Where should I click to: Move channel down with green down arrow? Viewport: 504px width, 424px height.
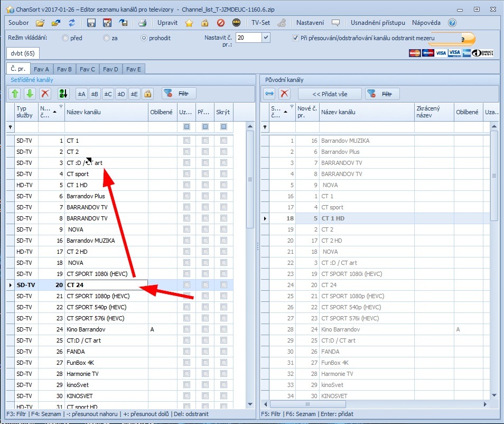pos(30,94)
